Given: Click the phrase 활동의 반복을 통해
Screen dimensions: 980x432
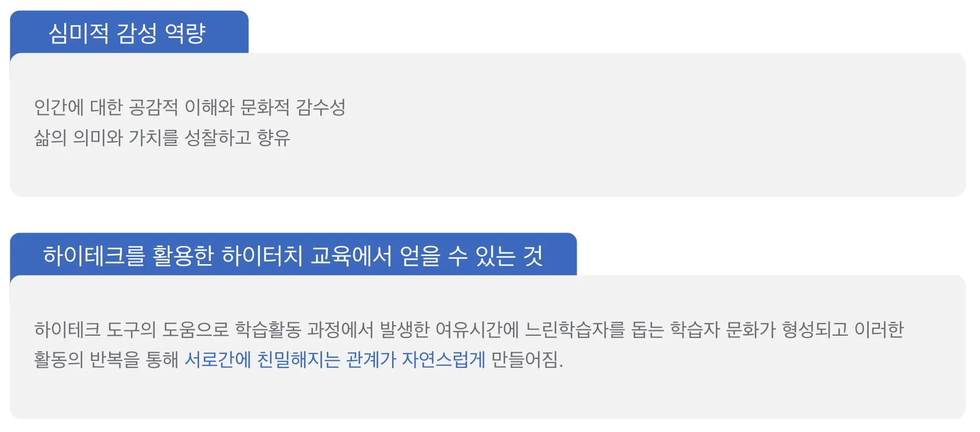Looking at the screenshot, I should (106, 359).
